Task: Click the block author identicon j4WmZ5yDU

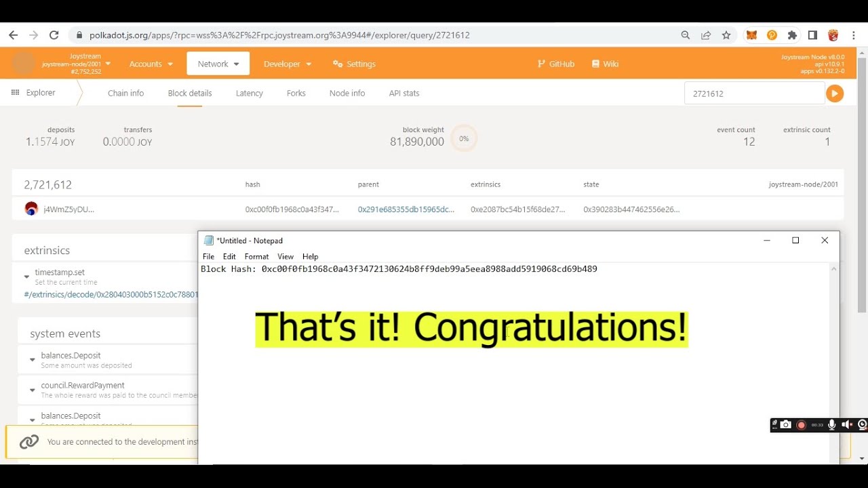Action: click(x=31, y=209)
